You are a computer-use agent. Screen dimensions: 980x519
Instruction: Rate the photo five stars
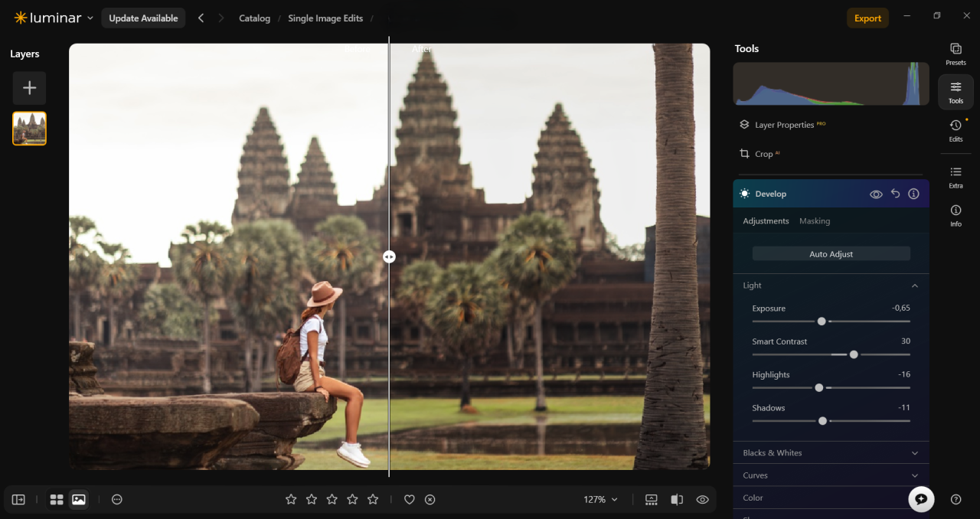(x=373, y=499)
